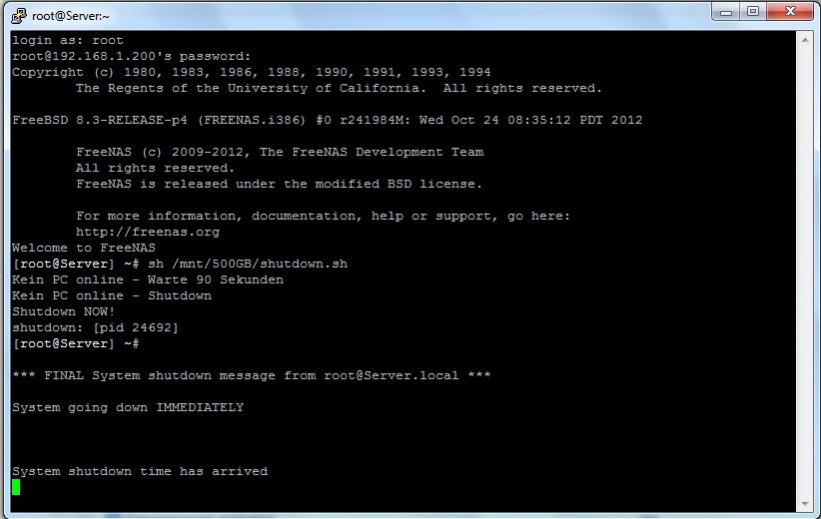The image size is (821, 519).
Task: Click the 'Shutdown NOW!' line
Action: coord(63,312)
